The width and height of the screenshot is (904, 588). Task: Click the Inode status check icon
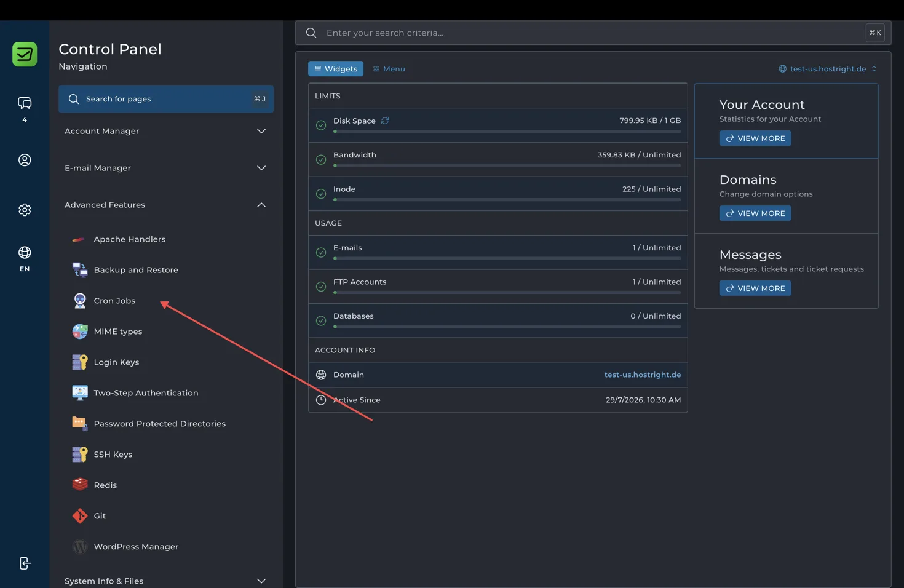[x=321, y=194]
